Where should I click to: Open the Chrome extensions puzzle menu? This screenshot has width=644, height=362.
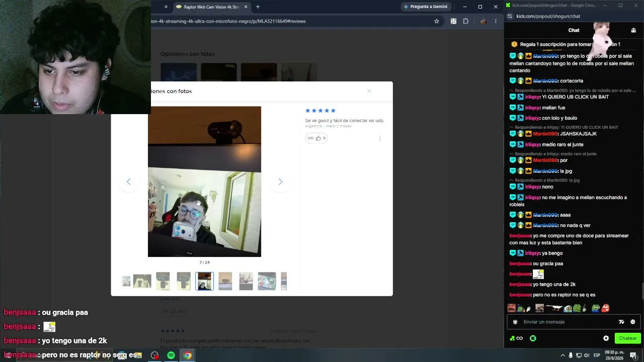(x=465, y=21)
